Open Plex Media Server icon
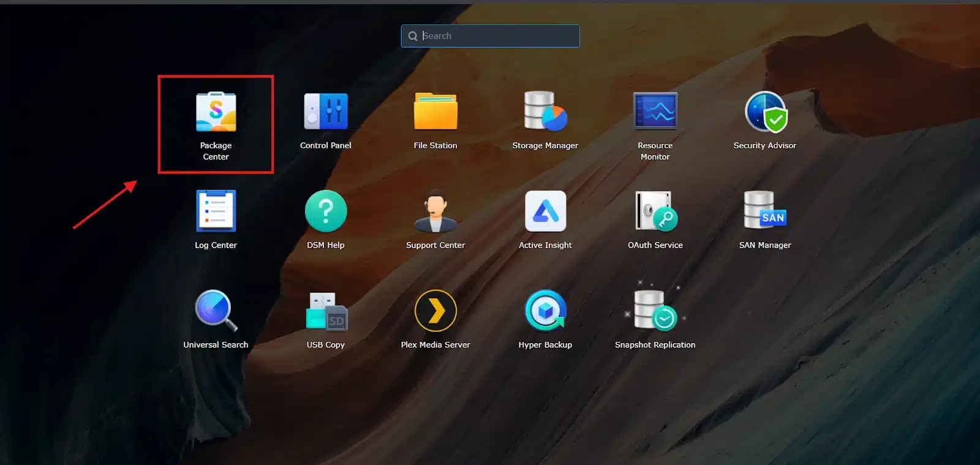The image size is (980, 465). click(435, 311)
